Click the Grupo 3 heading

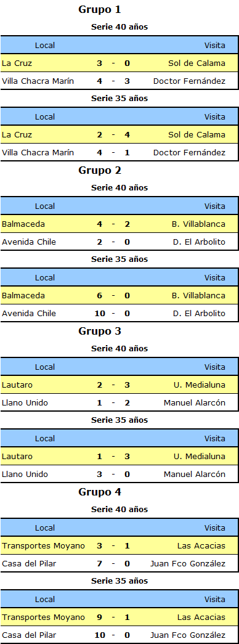click(100, 331)
